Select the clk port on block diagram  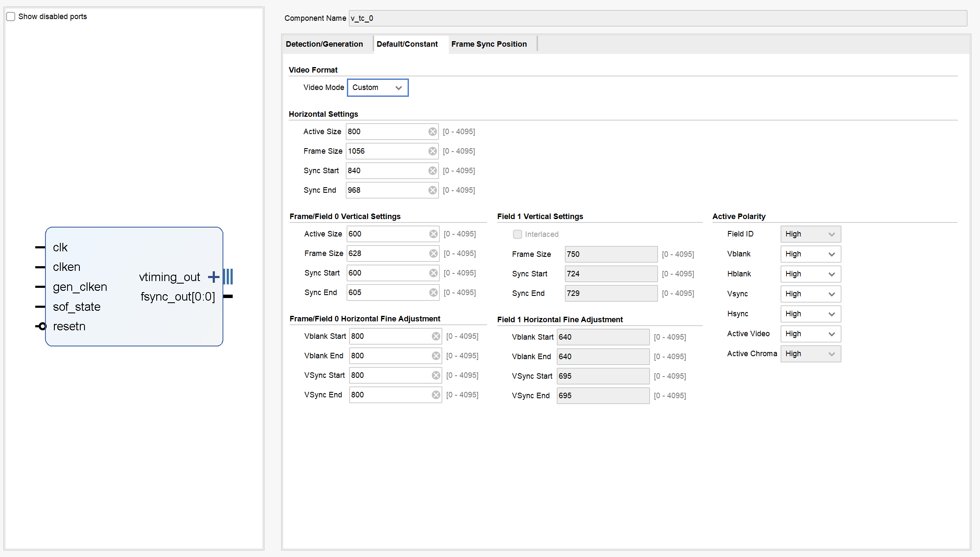click(60, 248)
